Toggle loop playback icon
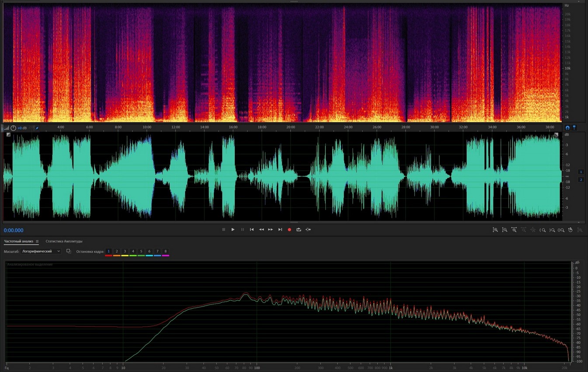 pyautogui.click(x=299, y=230)
